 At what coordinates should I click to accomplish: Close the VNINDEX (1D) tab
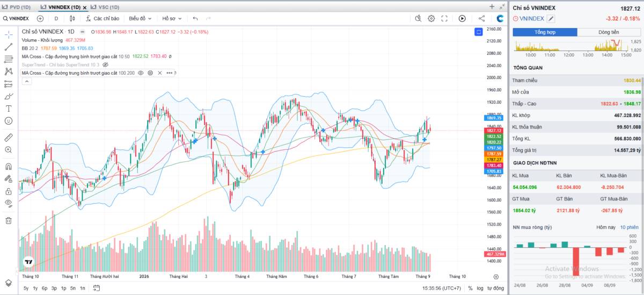(85, 7)
